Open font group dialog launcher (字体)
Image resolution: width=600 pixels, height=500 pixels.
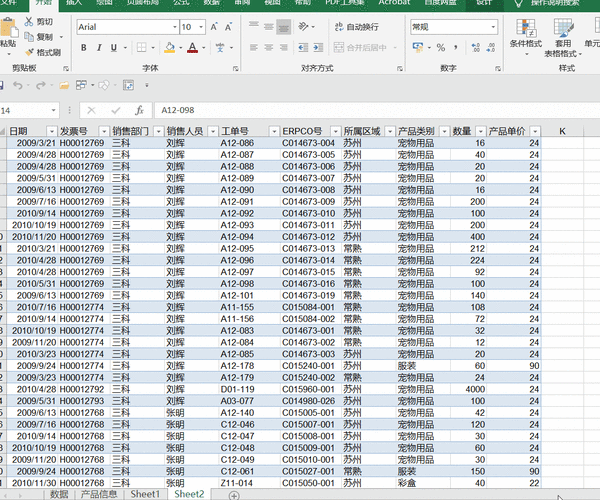click(235, 68)
